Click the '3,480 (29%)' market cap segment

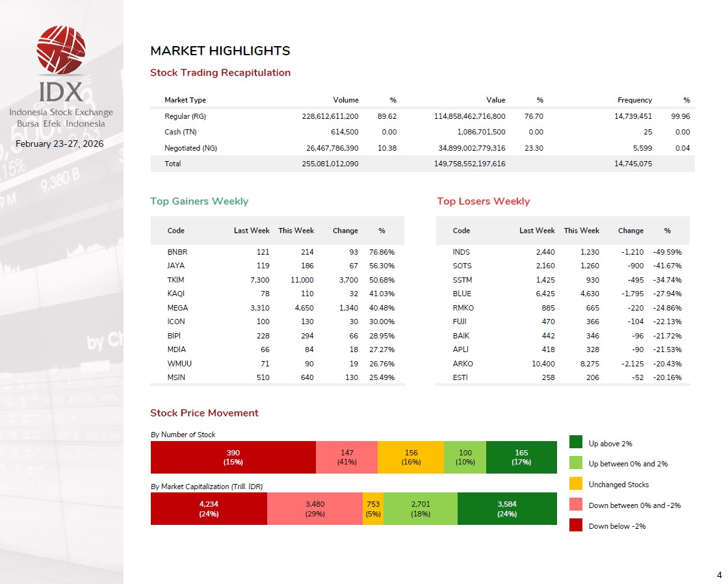coord(315,509)
